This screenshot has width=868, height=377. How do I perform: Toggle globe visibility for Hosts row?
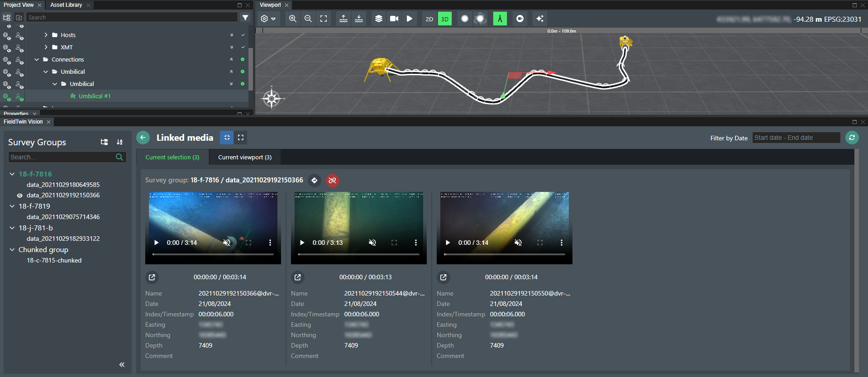(7, 35)
